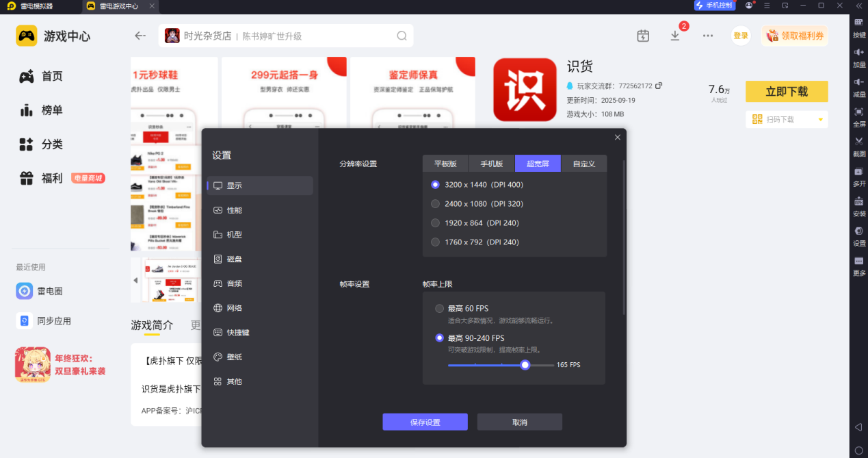This screenshot has height=458, width=868.
Task: Open 壁纸 settings section
Action: pyautogui.click(x=260, y=357)
